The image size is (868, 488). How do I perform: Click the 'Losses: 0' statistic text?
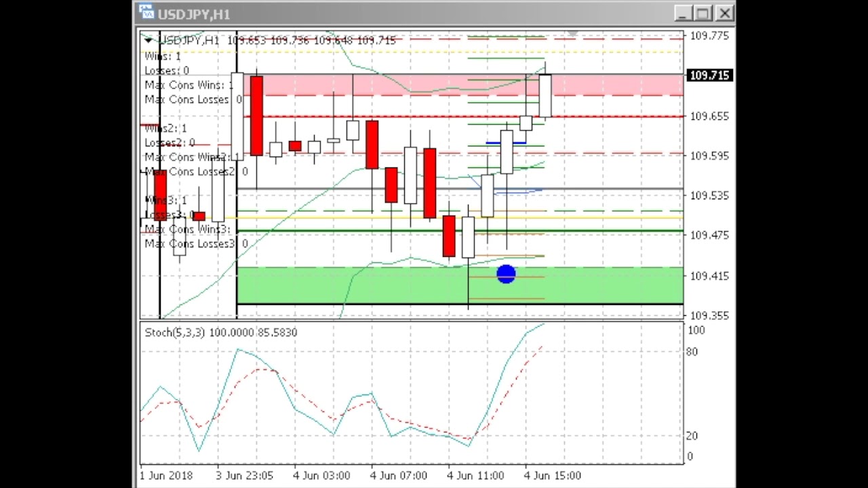167,70
